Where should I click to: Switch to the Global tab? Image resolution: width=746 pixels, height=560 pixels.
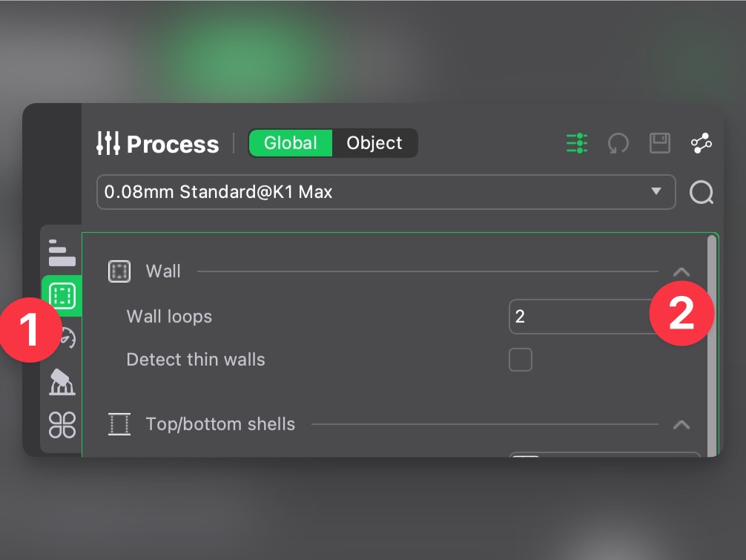tap(291, 143)
